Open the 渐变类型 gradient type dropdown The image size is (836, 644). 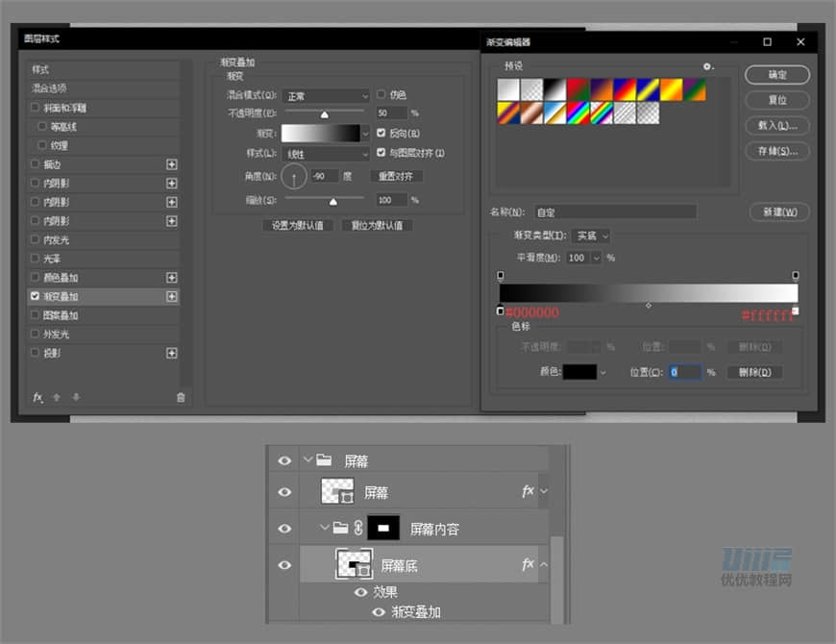pyautogui.click(x=592, y=235)
